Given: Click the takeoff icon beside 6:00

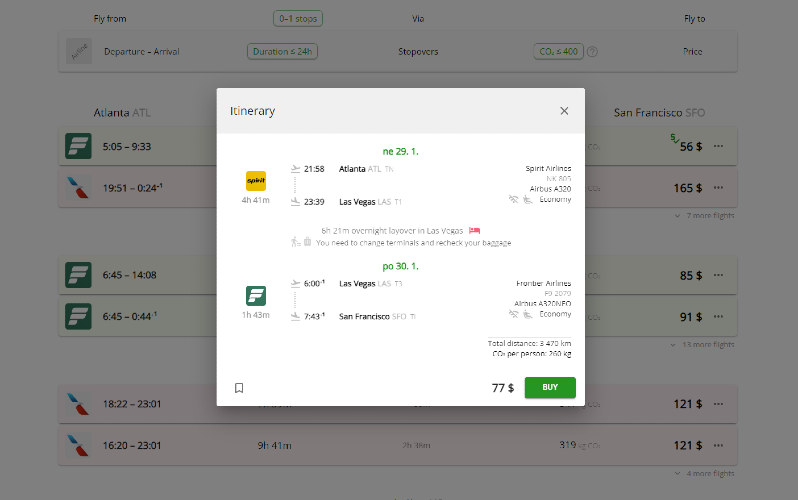Looking at the screenshot, I should click(295, 284).
